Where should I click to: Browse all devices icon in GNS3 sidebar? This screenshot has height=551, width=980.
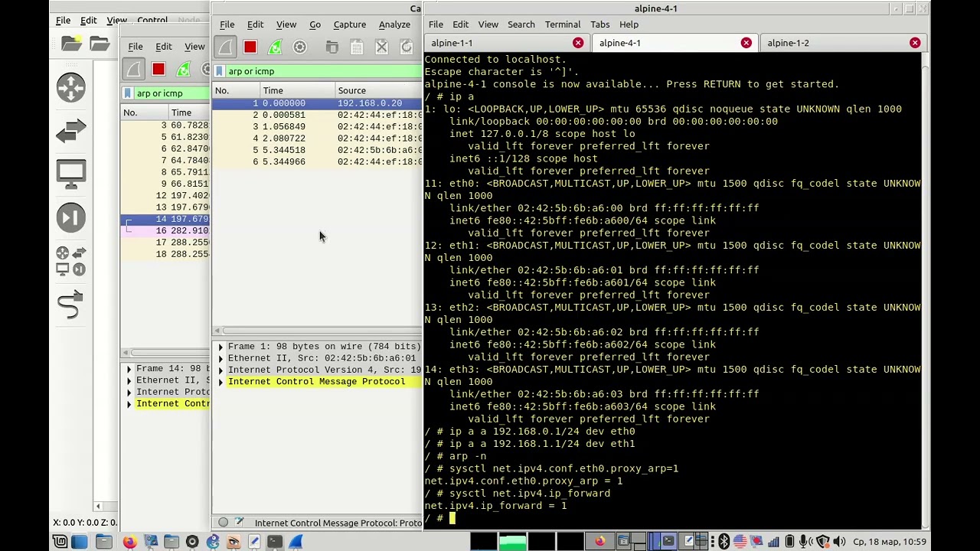click(x=71, y=261)
